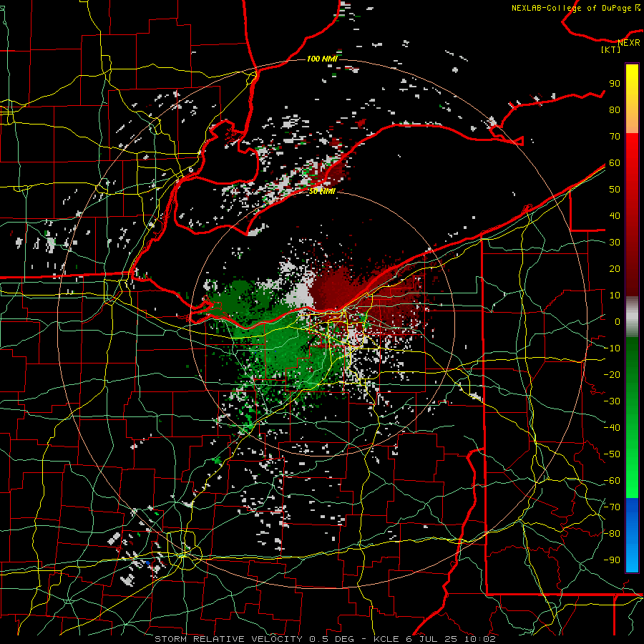Click the 50 NMI range ring label

[x=322, y=191]
